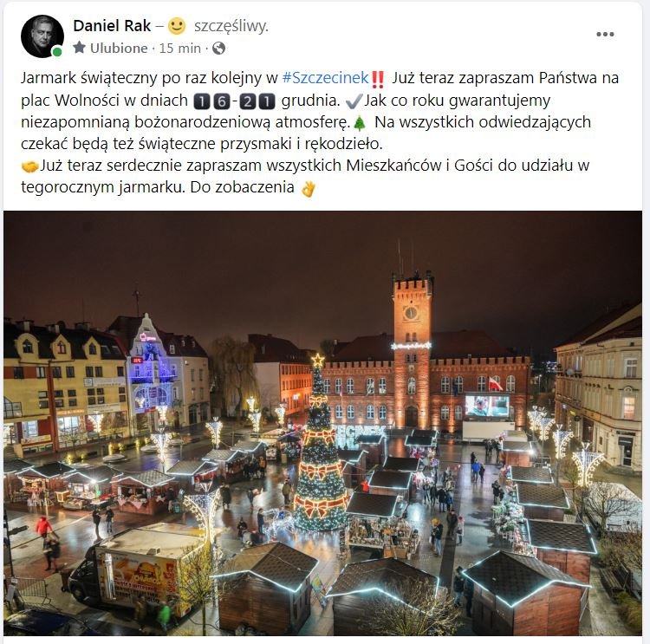Viewport: 650px width, 644px height.
Task: Open the three-dot post options menu
Action: pyautogui.click(x=605, y=34)
